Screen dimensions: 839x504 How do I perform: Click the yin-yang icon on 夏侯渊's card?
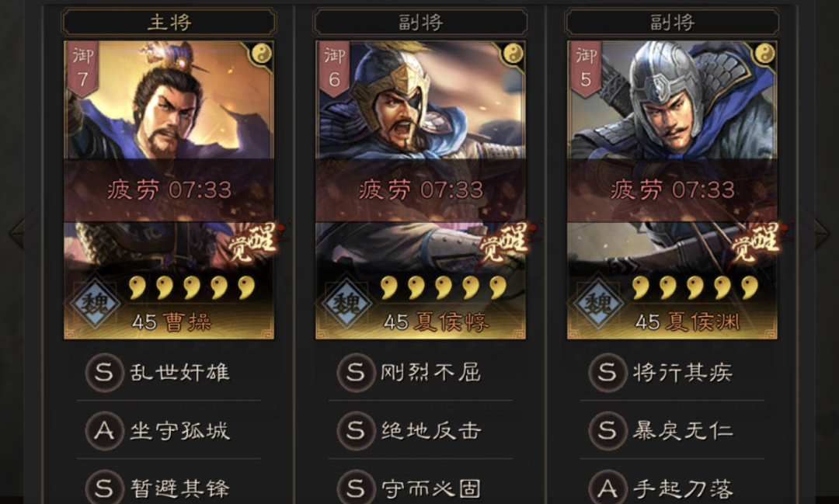click(x=764, y=54)
